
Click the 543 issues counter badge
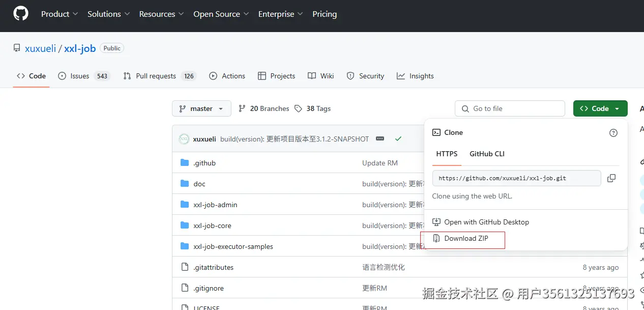102,76
